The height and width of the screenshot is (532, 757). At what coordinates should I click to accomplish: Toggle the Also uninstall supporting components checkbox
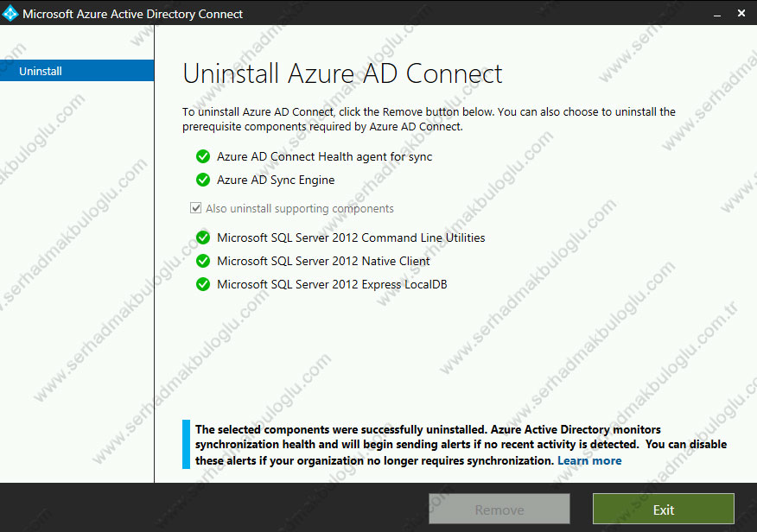[195, 207]
